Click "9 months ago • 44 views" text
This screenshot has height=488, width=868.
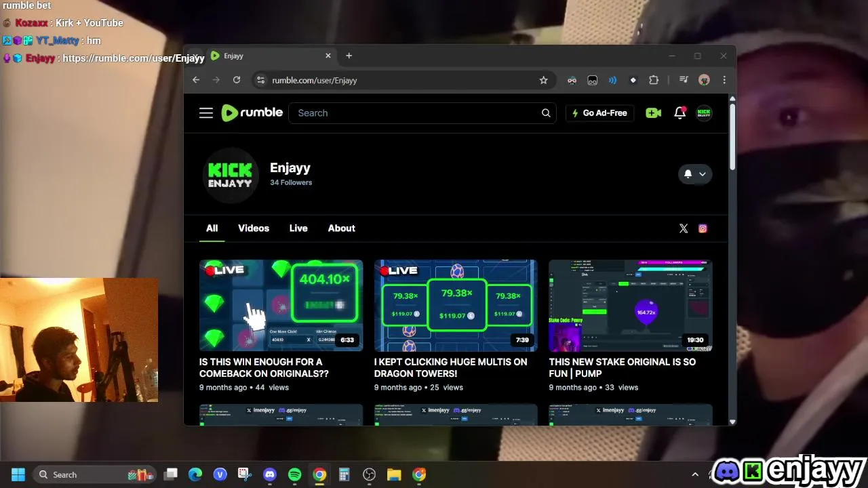tap(244, 388)
